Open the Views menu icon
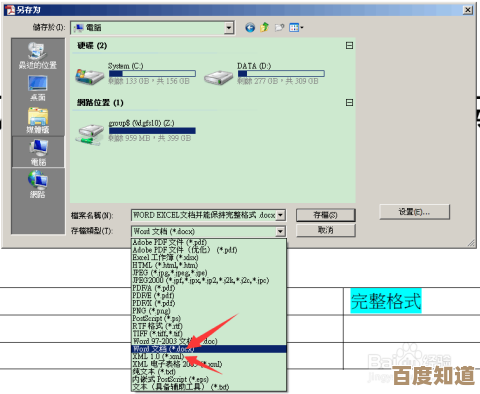This screenshot has width=480, height=394. click(x=296, y=28)
